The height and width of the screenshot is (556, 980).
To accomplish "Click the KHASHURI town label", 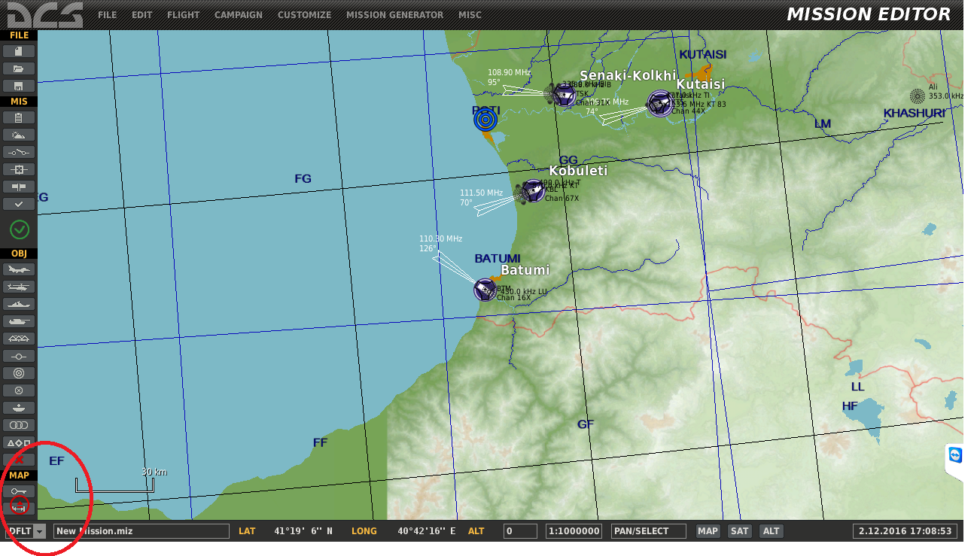I will click(915, 113).
